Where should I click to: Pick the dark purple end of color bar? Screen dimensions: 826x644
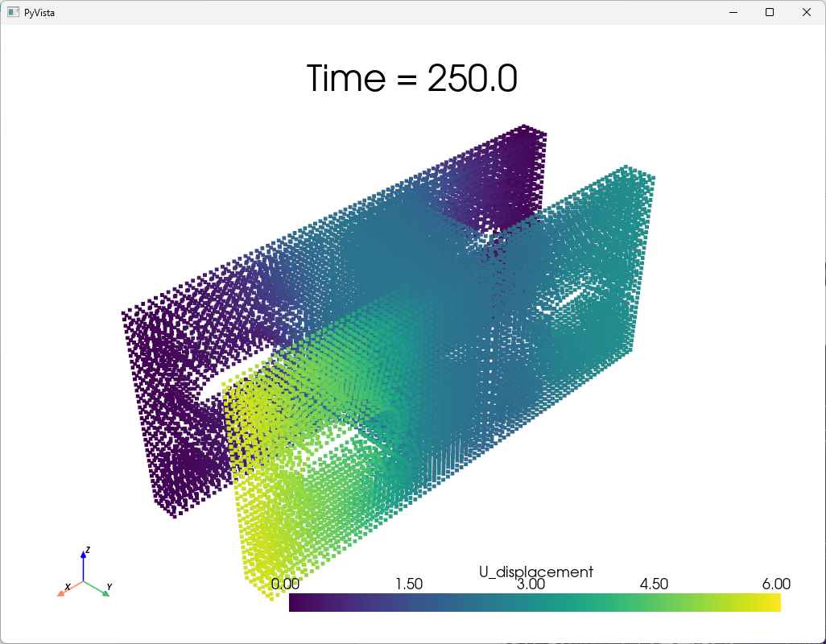click(x=296, y=603)
